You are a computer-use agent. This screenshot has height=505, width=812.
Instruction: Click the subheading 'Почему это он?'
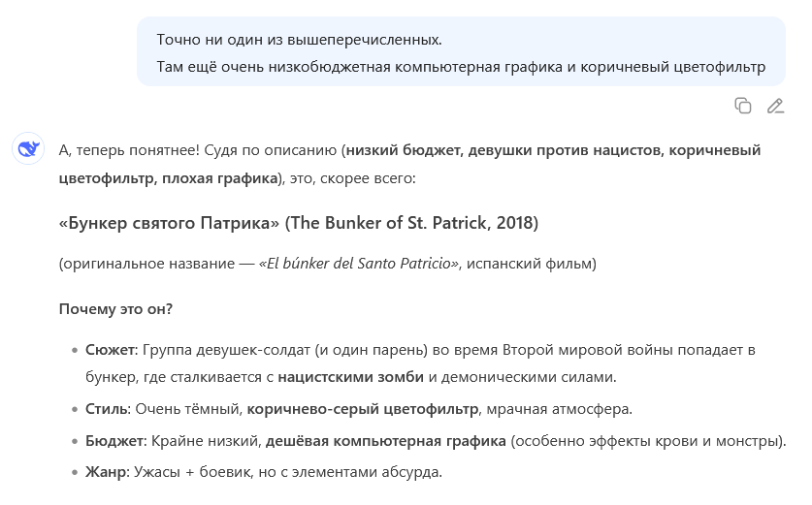pos(116,308)
